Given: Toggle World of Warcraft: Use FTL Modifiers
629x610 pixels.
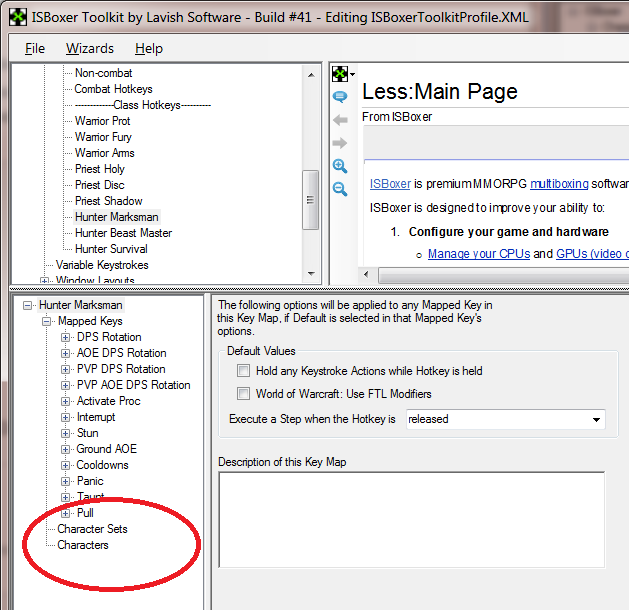Looking at the screenshot, I should point(243,393).
